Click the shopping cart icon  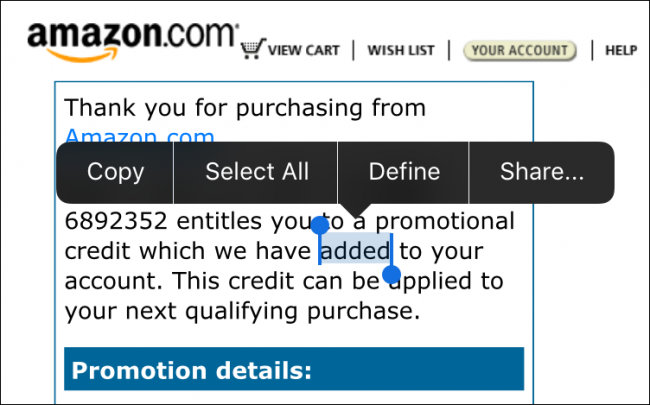[x=253, y=49]
